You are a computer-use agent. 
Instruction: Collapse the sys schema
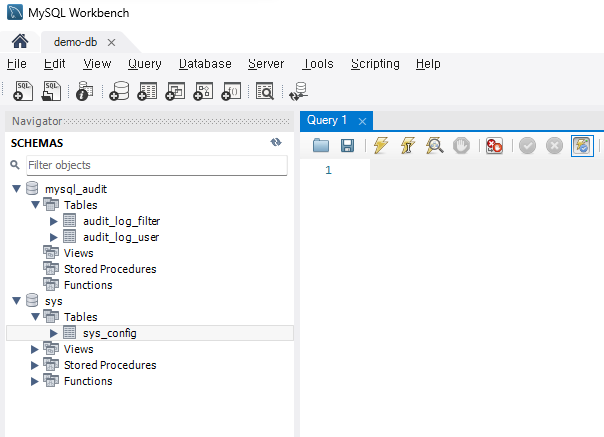[16, 301]
